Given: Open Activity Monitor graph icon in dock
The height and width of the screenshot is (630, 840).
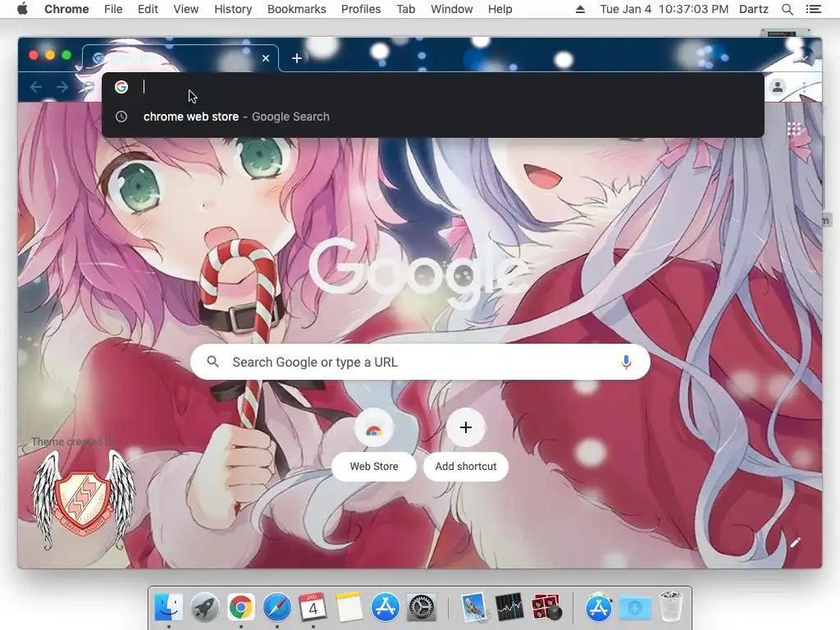Looking at the screenshot, I should click(x=509, y=607).
